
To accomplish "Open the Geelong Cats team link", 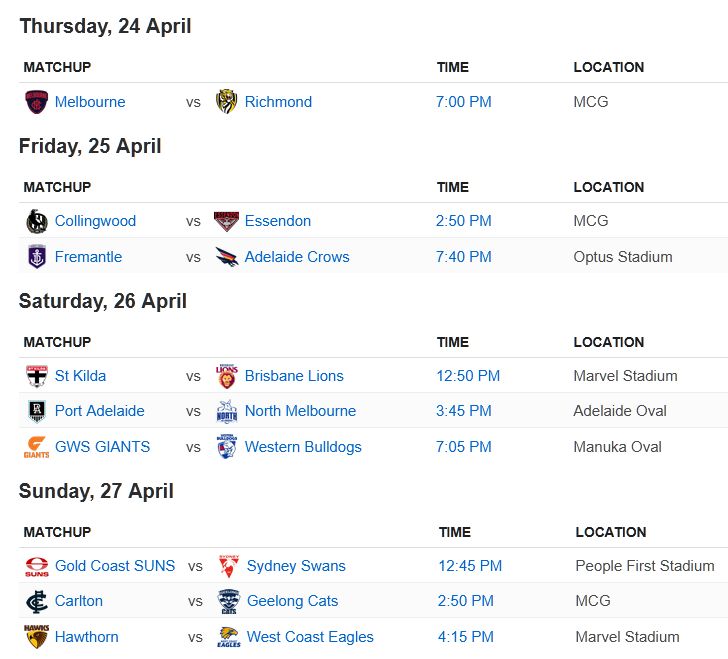I will tap(292, 601).
